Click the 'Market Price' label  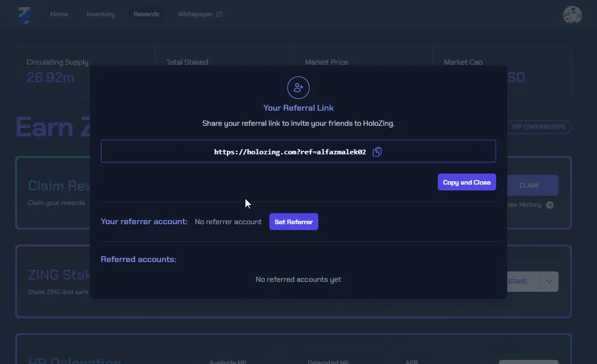tap(326, 62)
